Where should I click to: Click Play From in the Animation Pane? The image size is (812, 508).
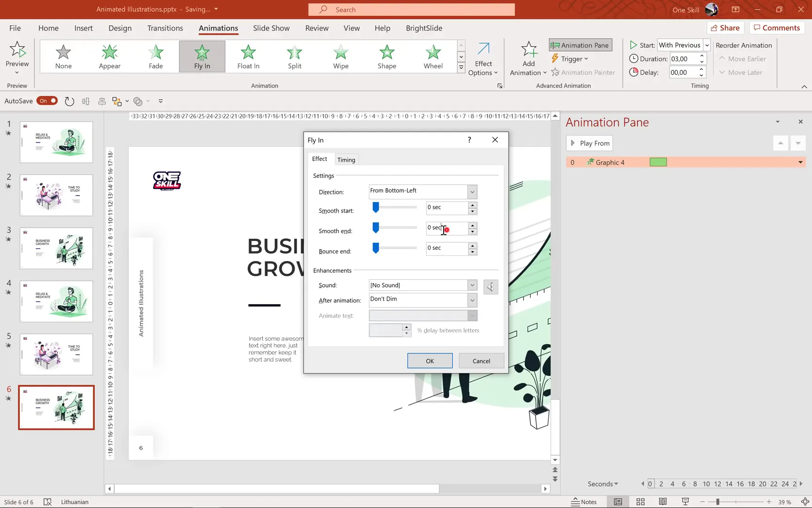(x=589, y=143)
